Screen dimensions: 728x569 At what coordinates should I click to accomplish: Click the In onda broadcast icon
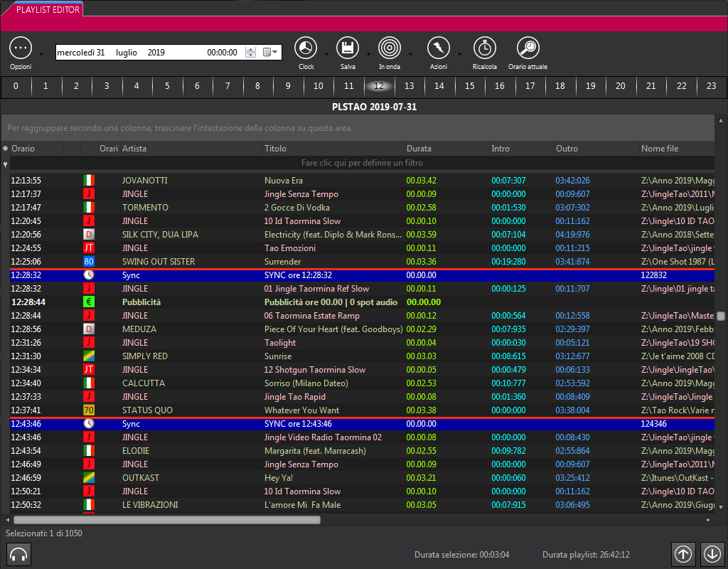tap(389, 48)
